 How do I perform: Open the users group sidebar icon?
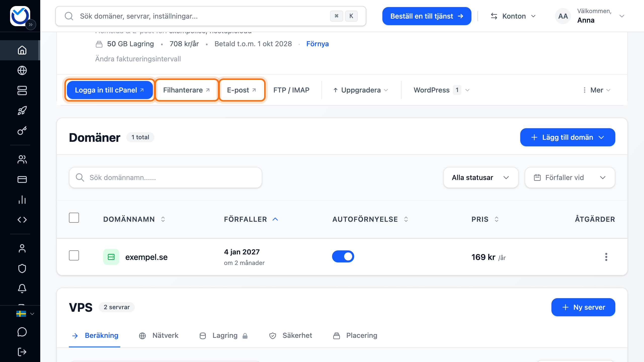tap(22, 159)
